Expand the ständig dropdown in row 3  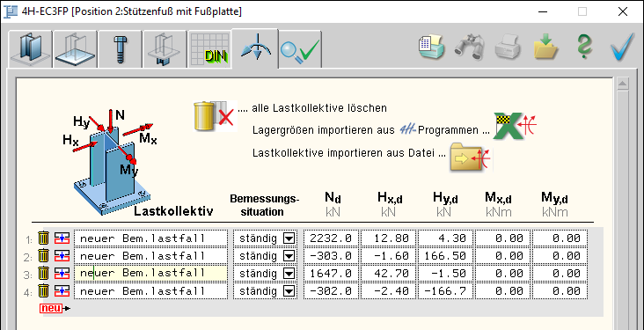click(x=289, y=274)
